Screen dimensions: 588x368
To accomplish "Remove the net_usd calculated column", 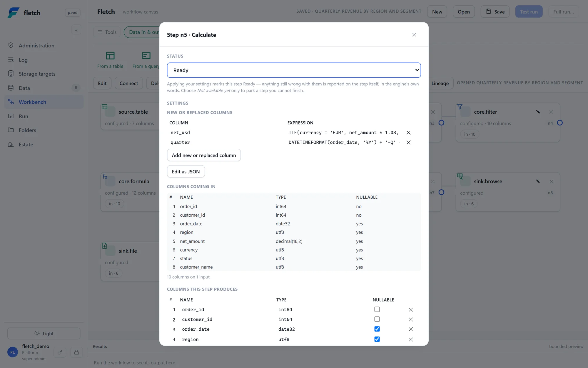I will pyautogui.click(x=409, y=132).
